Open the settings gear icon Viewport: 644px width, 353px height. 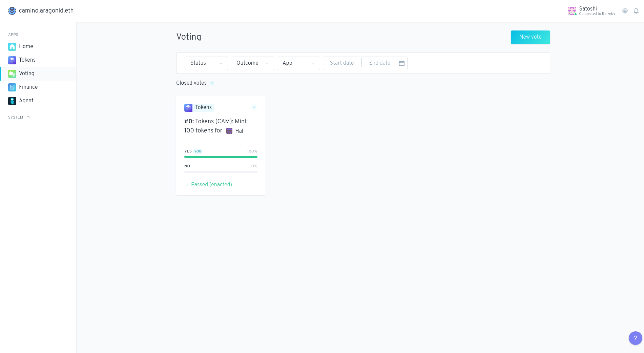(x=625, y=11)
